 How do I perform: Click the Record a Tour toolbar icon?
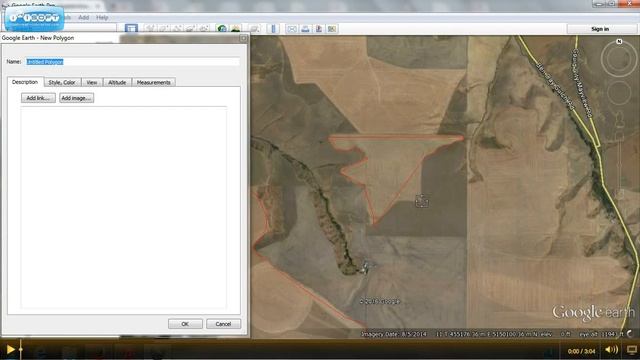204,29
